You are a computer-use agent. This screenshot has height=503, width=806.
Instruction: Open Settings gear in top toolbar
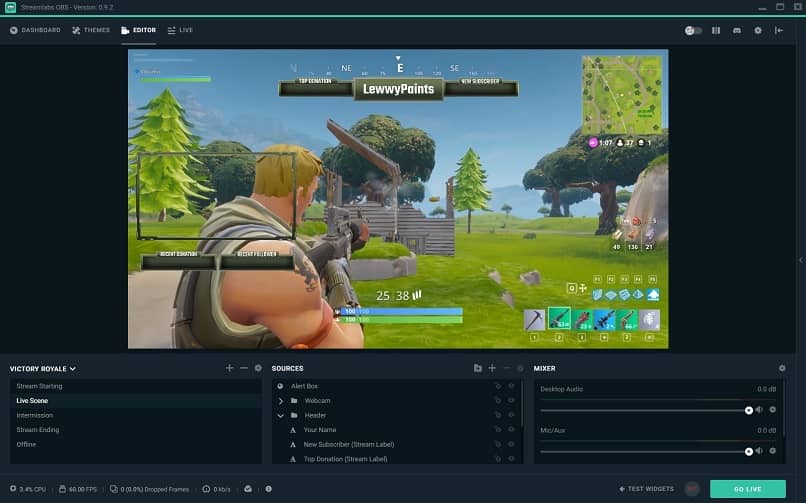tap(758, 30)
